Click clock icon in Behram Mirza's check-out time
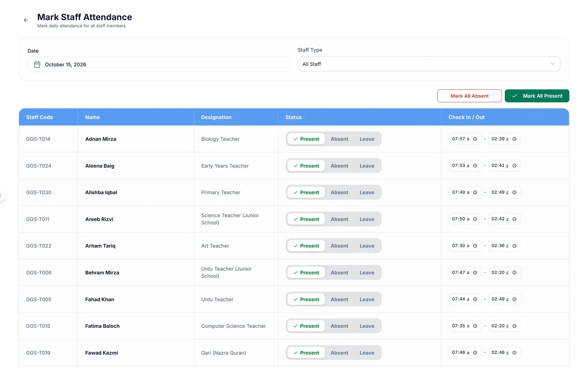This screenshot has height=368, width=588. [514, 273]
